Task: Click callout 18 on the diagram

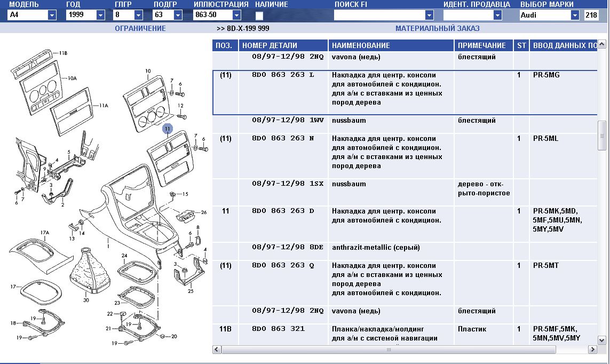Action: (x=13, y=323)
